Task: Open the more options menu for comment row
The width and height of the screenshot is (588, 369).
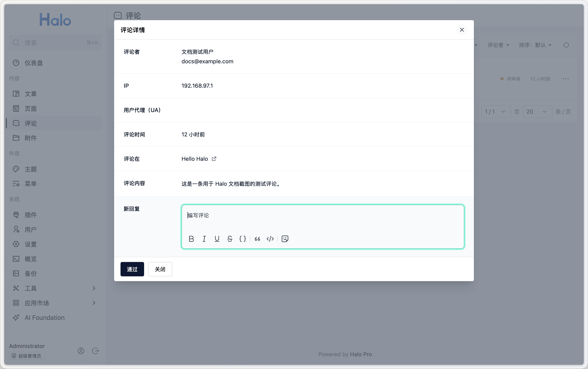Action: [x=566, y=78]
